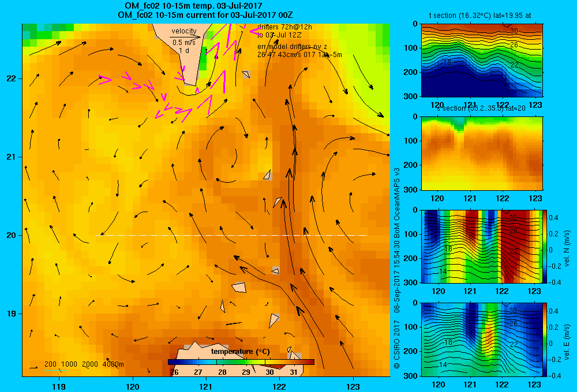The width and height of the screenshot is (577, 392).
Task: Open the eastward velocity section panel
Action: tap(482, 339)
